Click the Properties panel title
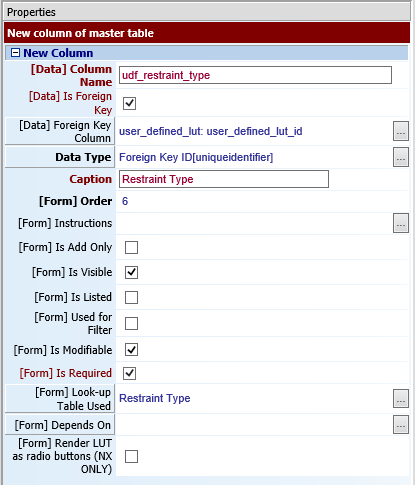Image resolution: width=415 pixels, height=485 pixels. (x=31, y=12)
